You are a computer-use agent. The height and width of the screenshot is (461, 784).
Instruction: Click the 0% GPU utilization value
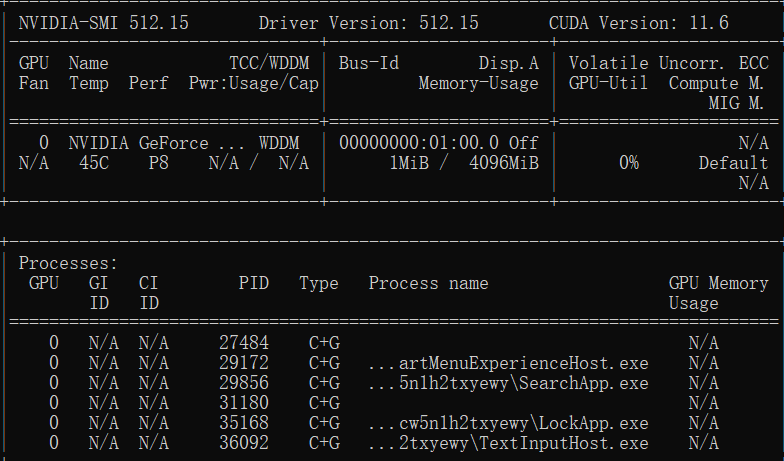[628, 163]
